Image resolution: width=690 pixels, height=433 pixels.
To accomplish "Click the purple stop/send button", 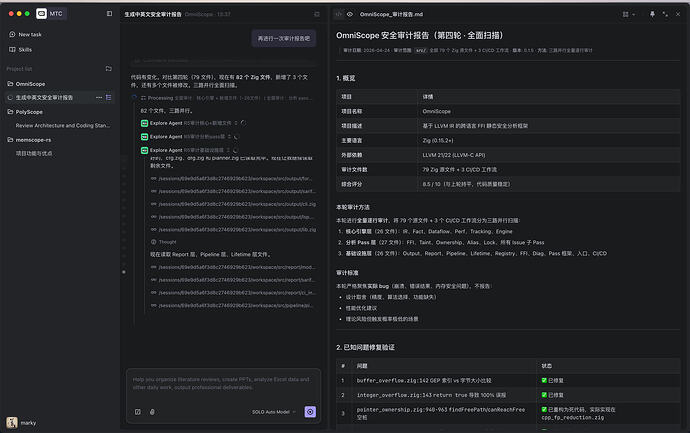I will pos(310,412).
